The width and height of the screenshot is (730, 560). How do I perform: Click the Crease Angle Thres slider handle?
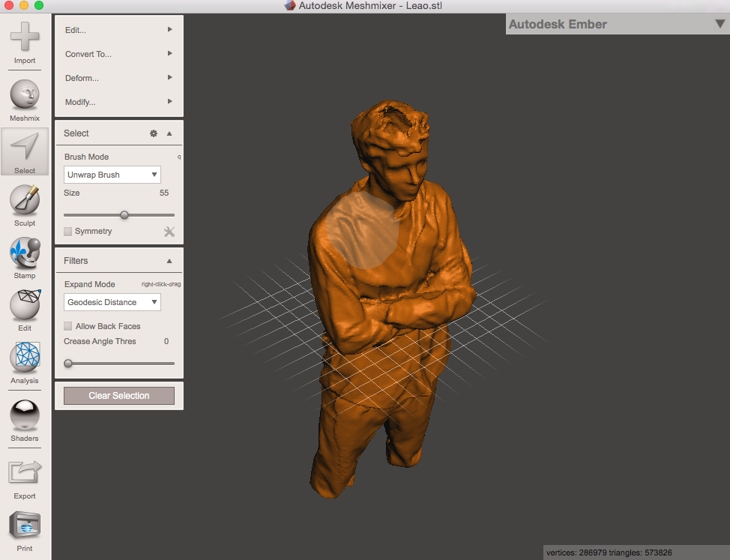[x=68, y=364]
